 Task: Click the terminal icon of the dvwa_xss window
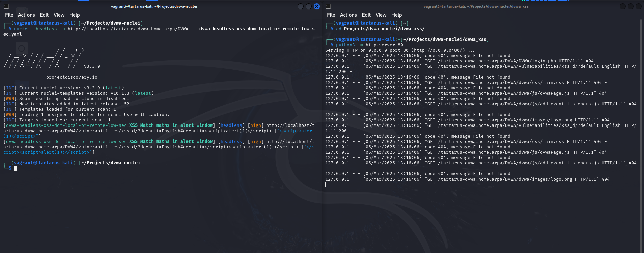pyautogui.click(x=328, y=6)
